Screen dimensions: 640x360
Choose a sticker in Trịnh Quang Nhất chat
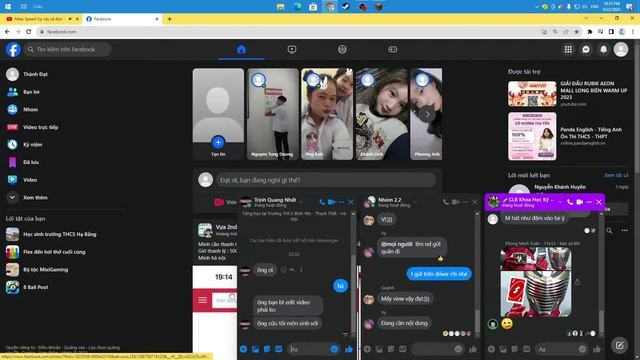[x=267, y=349]
